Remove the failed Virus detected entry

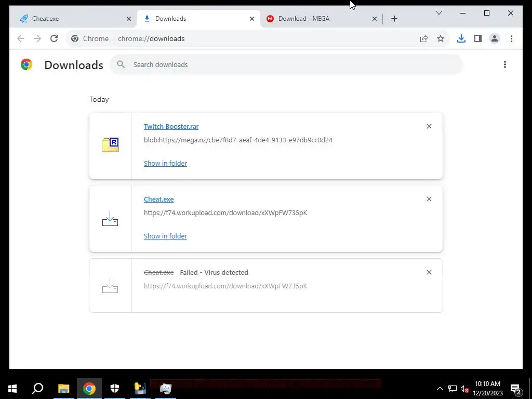[429, 272]
